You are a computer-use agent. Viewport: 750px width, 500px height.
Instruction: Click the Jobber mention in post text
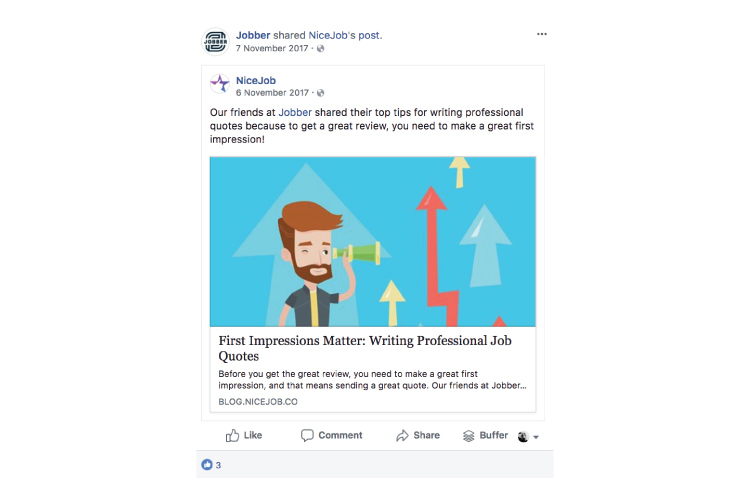[x=295, y=112]
